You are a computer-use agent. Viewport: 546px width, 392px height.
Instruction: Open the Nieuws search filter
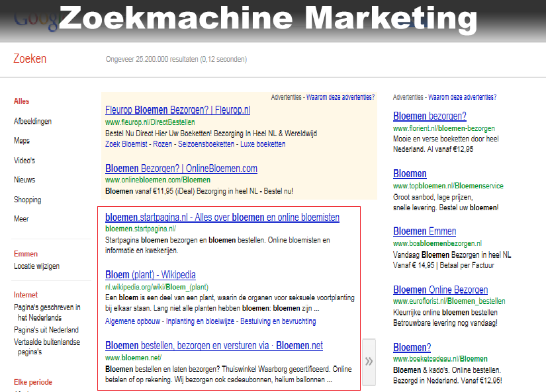[24, 180]
